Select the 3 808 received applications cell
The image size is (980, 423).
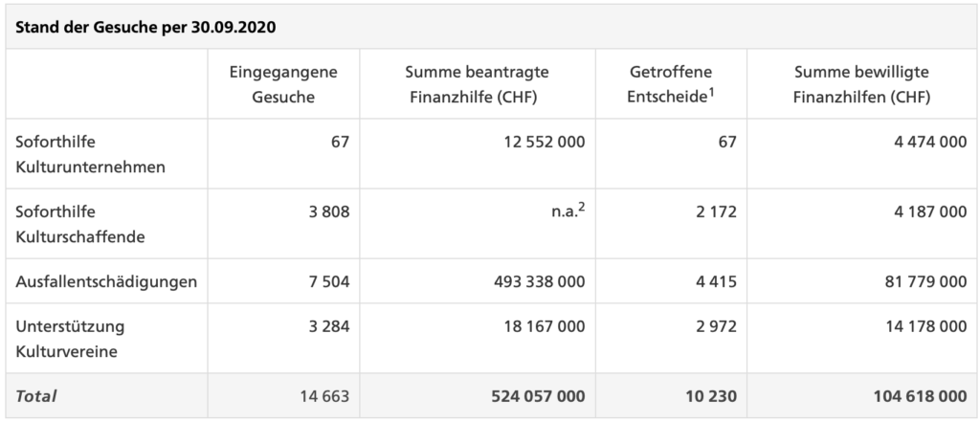327,211
